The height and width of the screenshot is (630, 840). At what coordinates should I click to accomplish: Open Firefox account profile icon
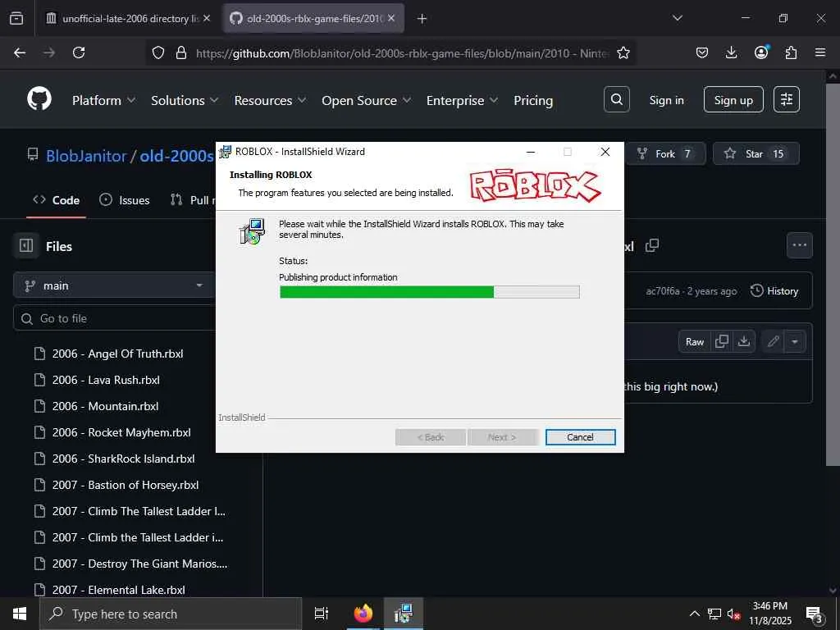click(x=761, y=52)
